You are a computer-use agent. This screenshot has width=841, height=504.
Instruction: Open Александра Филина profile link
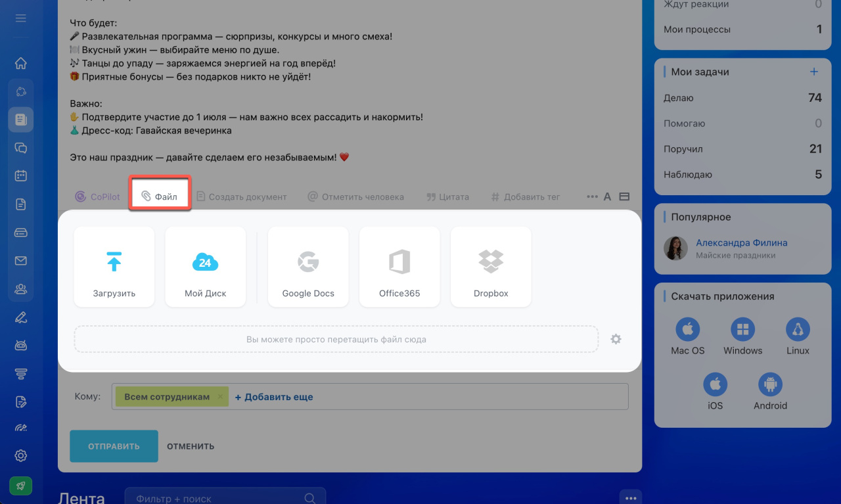(x=742, y=242)
